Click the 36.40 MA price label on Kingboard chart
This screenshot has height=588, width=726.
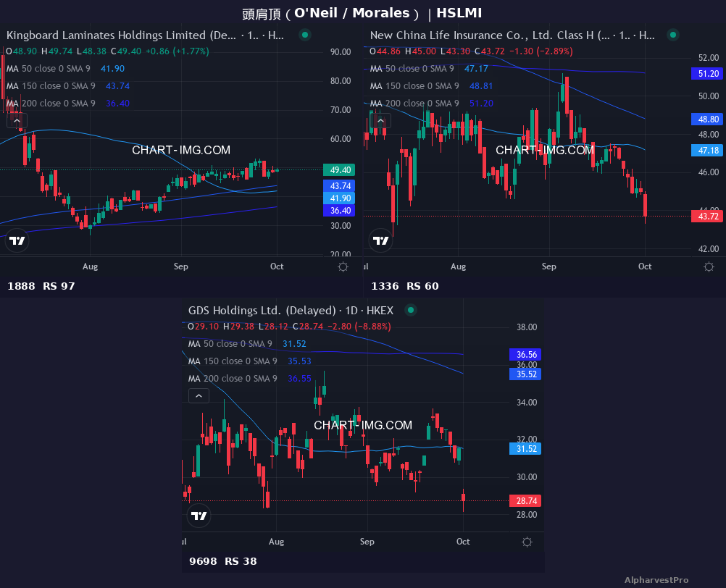[x=339, y=211]
